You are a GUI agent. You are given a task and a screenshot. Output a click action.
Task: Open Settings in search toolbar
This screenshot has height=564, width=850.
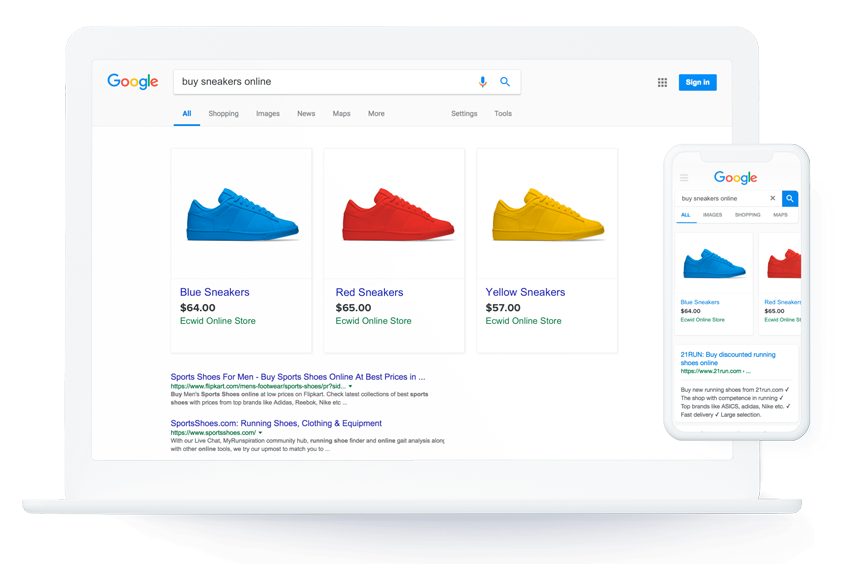464,114
